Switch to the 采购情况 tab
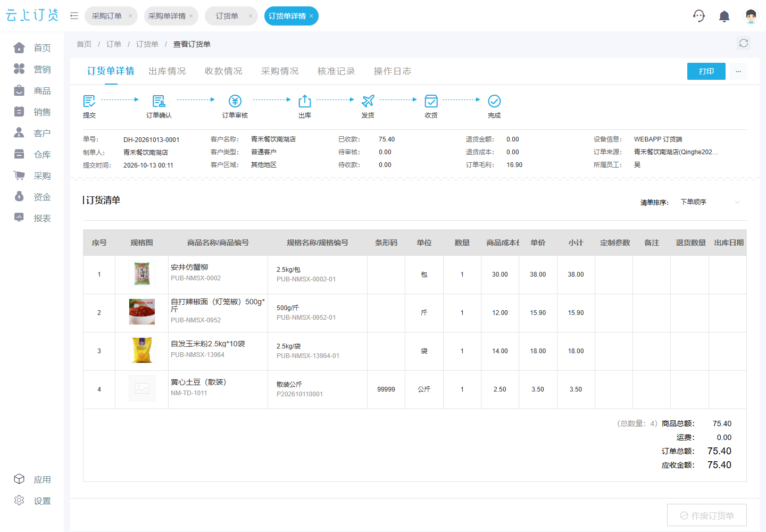The width and height of the screenshot is (766, 532). 280,71
